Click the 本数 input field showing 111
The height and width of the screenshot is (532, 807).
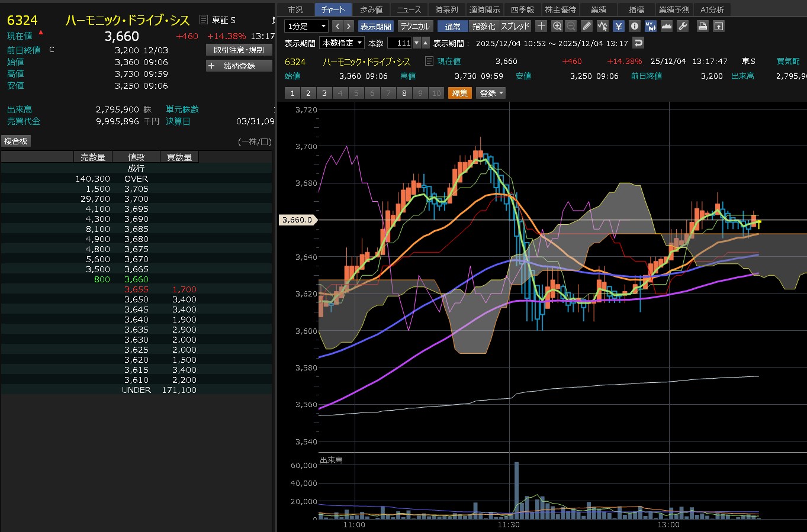[400, 43]
